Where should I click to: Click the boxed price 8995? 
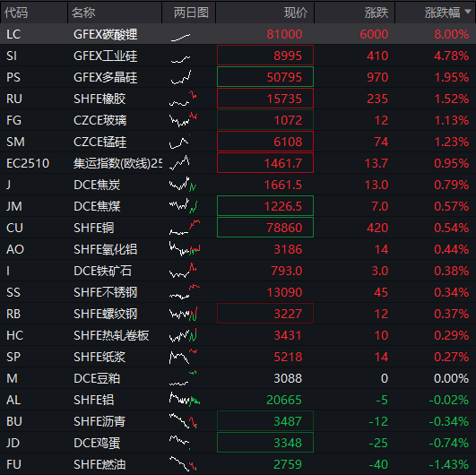(x=265, y=56)
